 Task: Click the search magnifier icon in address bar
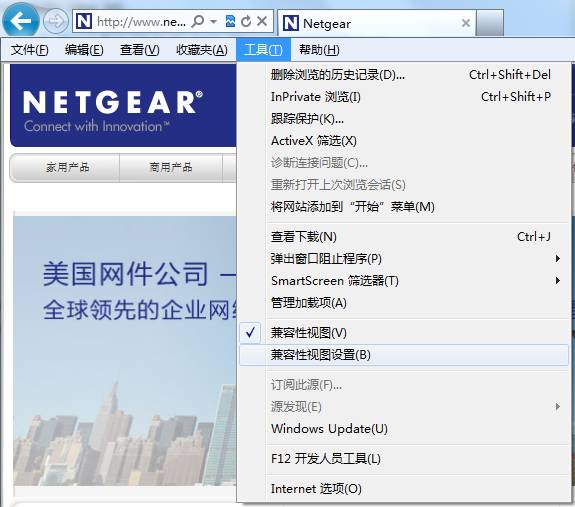[x=198, y=21]
